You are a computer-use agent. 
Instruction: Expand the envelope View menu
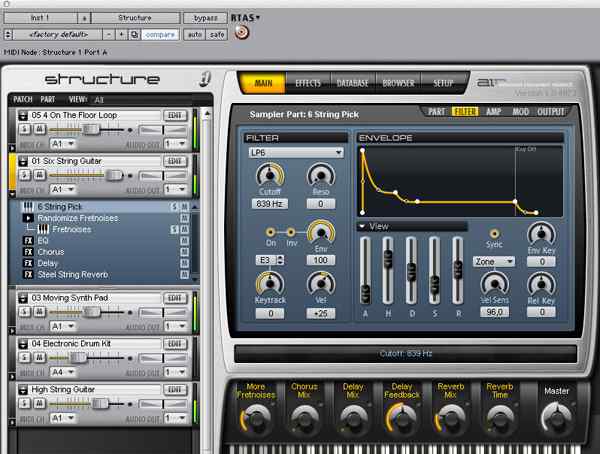372,226
